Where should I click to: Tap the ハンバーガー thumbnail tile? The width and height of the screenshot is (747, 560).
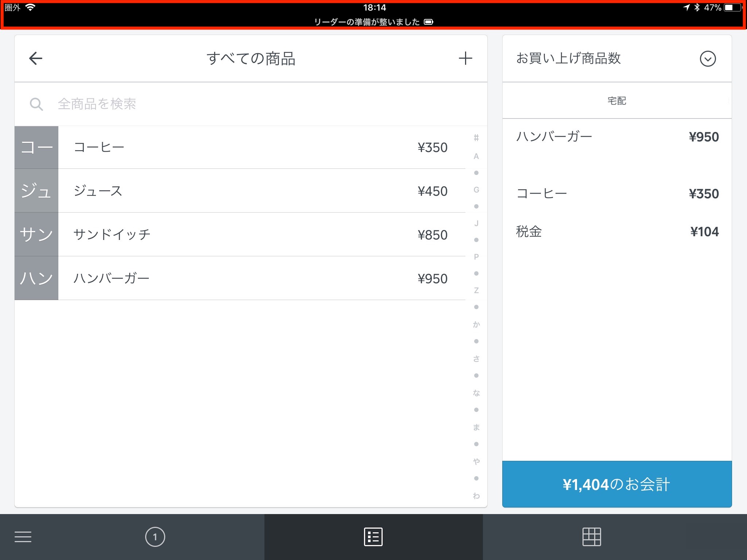36,278
